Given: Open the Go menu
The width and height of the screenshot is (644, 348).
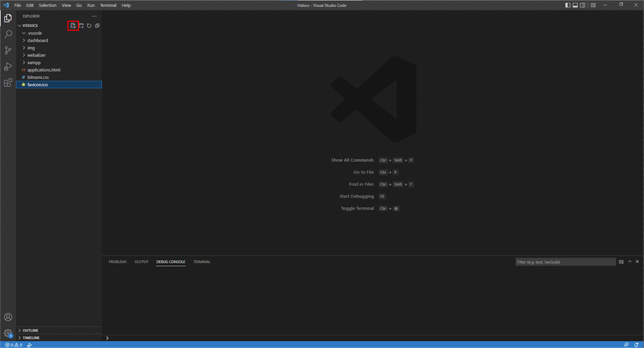Looking at the screenshot, I should point(79,5).
